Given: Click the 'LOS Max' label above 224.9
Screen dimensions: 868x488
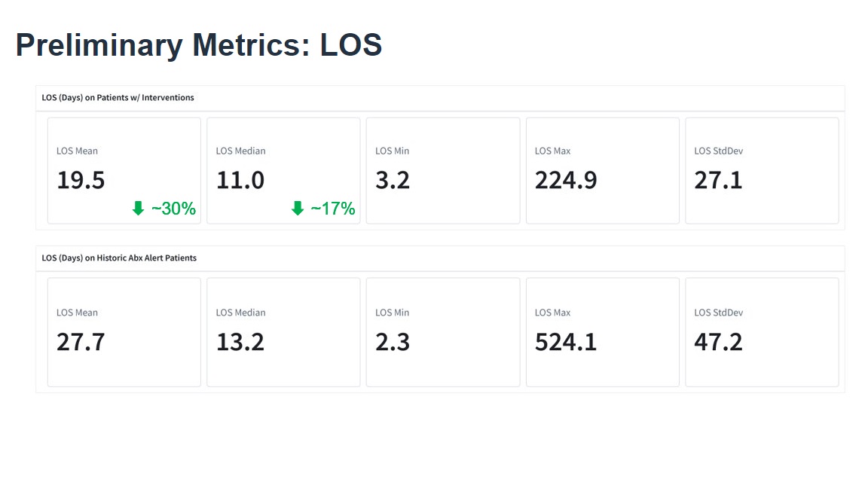Looking at the screenshot, I should tap(552, 151).
